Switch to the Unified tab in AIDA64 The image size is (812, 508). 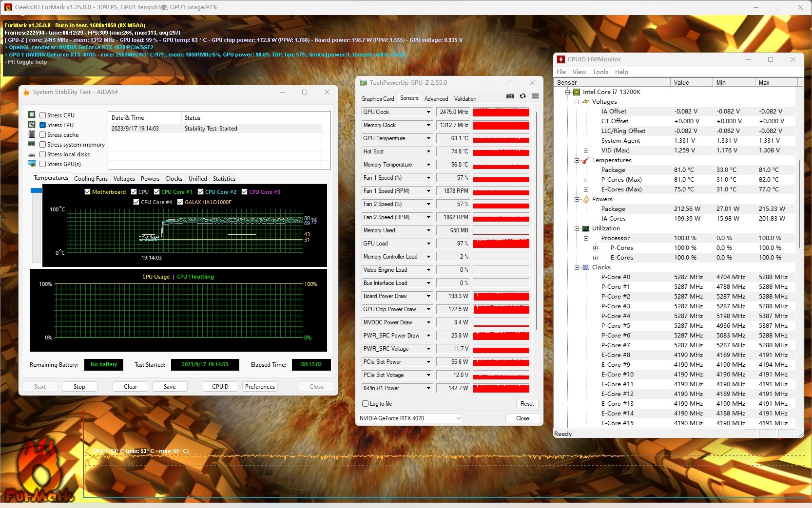pos(198,179)
